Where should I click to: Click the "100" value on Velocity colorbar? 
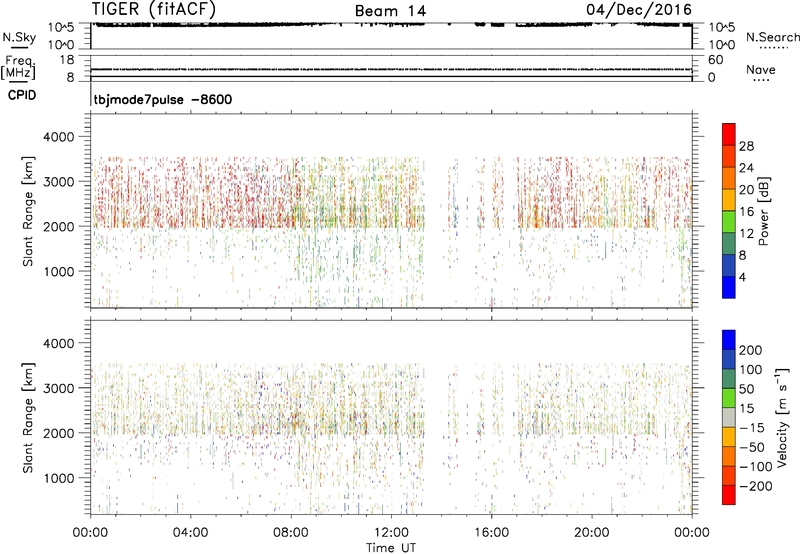pyautogui.click(x=751, y=370)
